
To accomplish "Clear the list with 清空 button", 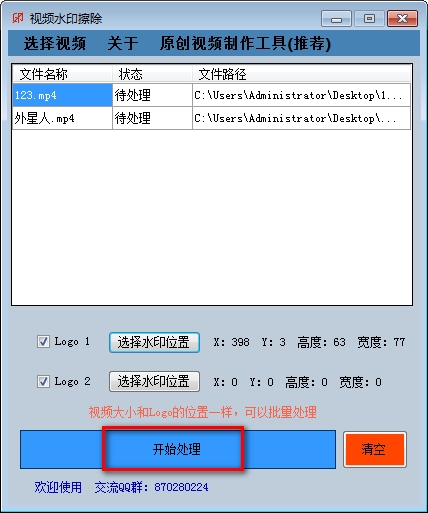I will [x=375, y=449].
